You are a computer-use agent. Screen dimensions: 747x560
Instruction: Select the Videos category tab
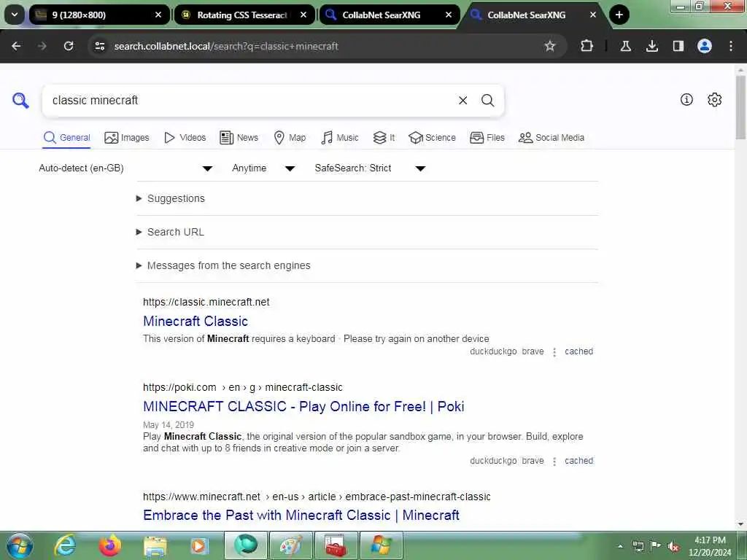pos(185,138)
